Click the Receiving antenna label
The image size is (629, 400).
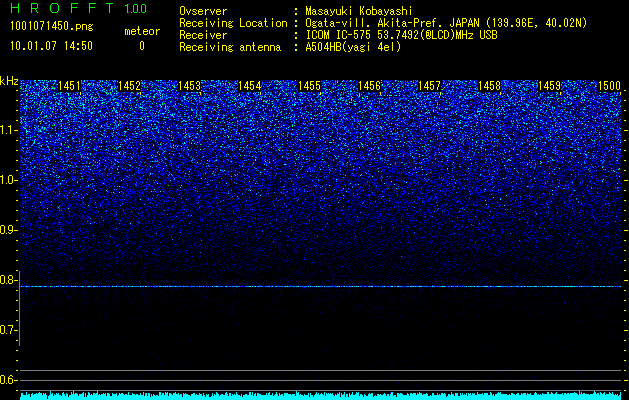[230, 47]
